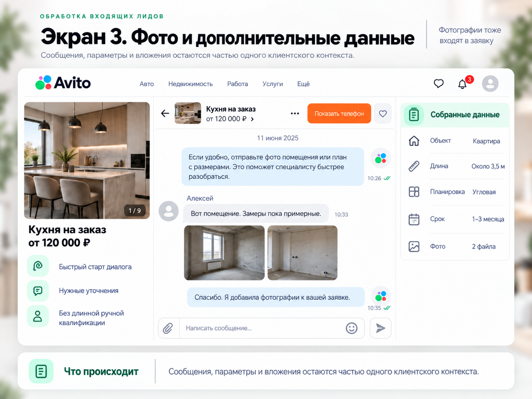
Task: Open favorites heart icon in header
Action: point(439,84)
